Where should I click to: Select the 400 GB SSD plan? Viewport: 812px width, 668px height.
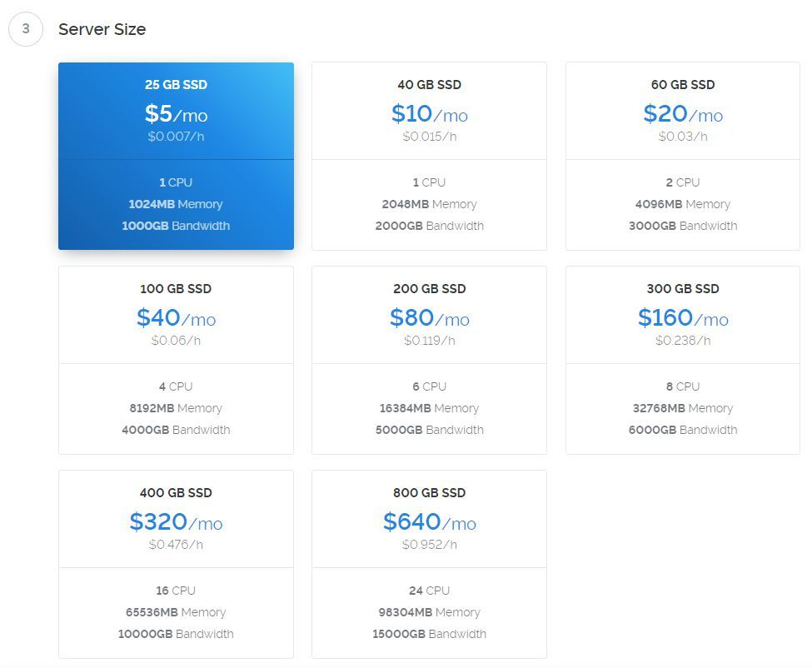coord(176,563)
